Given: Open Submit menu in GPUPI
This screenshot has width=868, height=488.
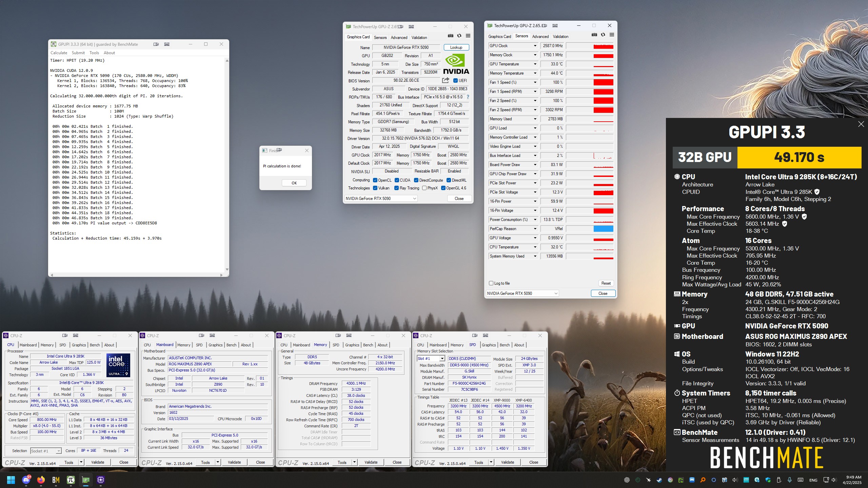Looking at the screenshot, I should coord(78,53).
